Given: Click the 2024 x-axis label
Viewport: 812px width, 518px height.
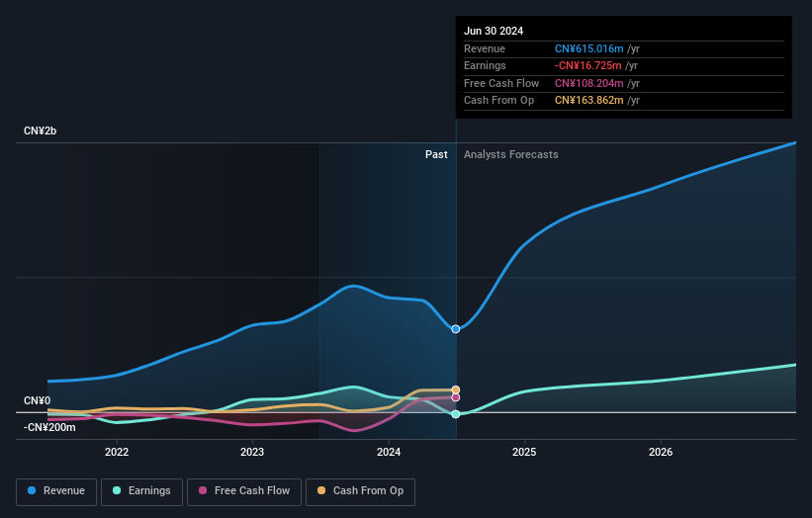Looking at the screenshot, I should [389, 452].
